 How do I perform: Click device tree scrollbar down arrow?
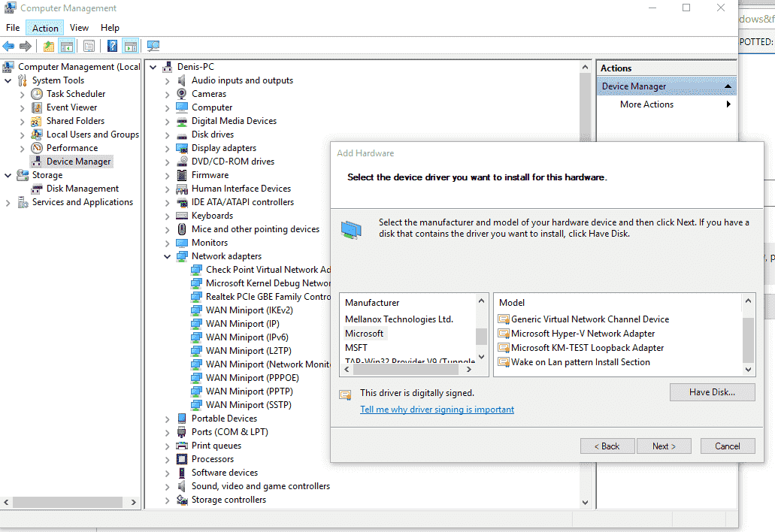coord(586,503)
